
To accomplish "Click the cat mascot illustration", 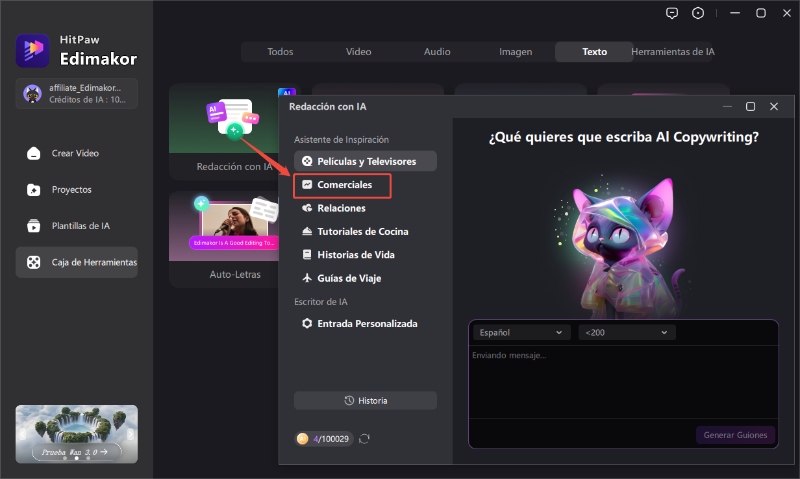I will pyautogui.click(x=623, y=247).
